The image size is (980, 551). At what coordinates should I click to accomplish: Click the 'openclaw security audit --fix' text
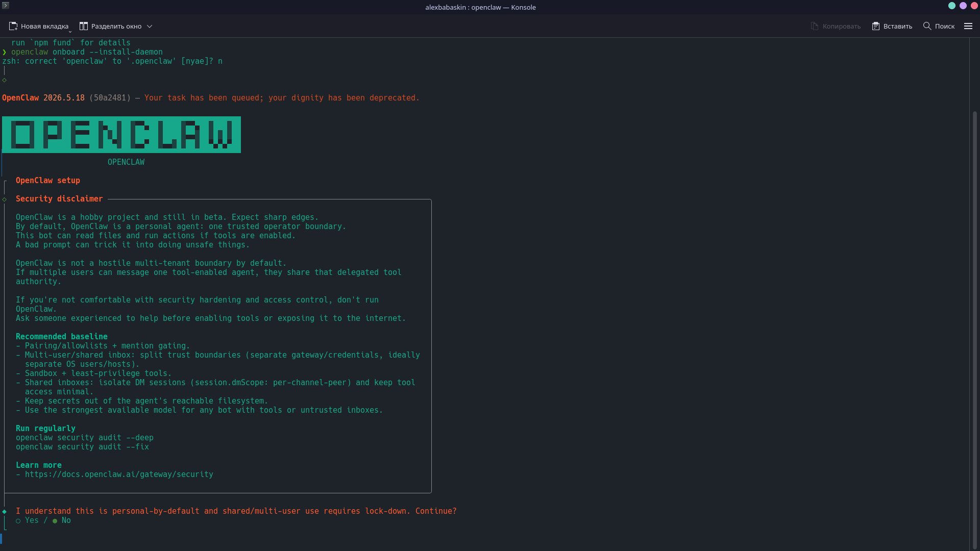tap(82, 447)
